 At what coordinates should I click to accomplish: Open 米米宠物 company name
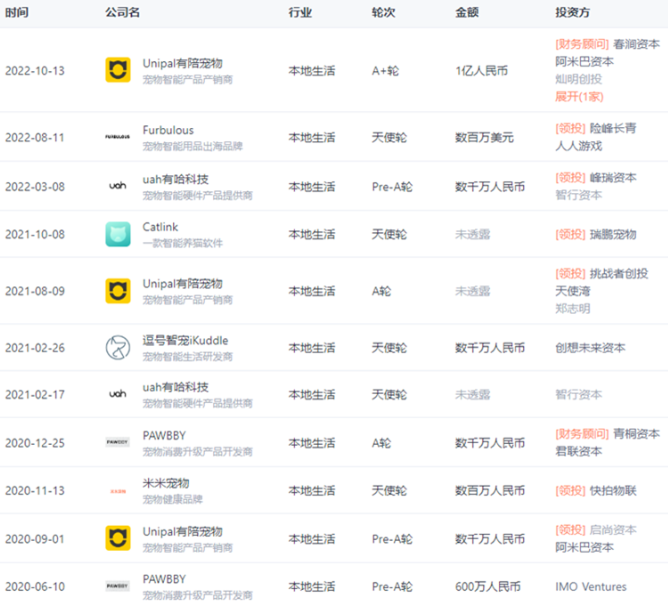(166, 483)
